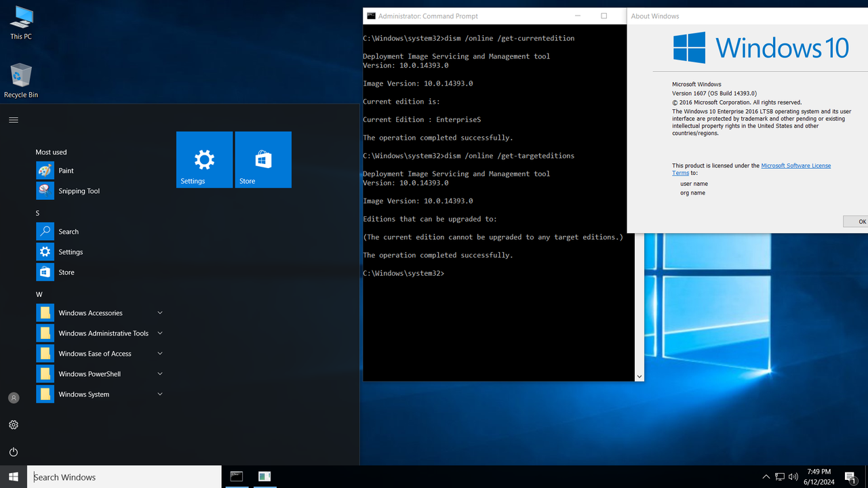Click the Windows Start button

click(x=14, y=476)
